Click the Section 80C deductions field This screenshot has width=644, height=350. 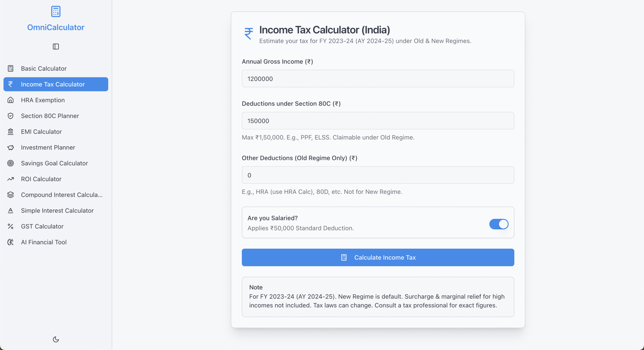tap(378, 121)
